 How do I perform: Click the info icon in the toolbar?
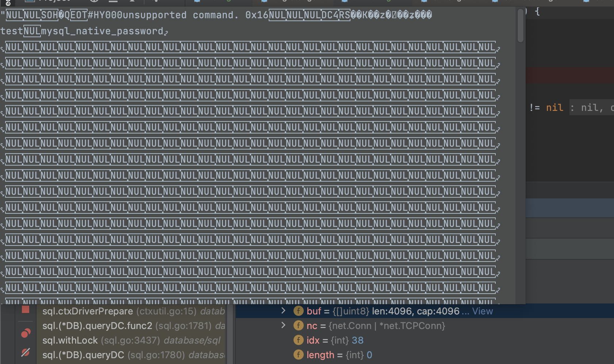[x=95, y=1]
